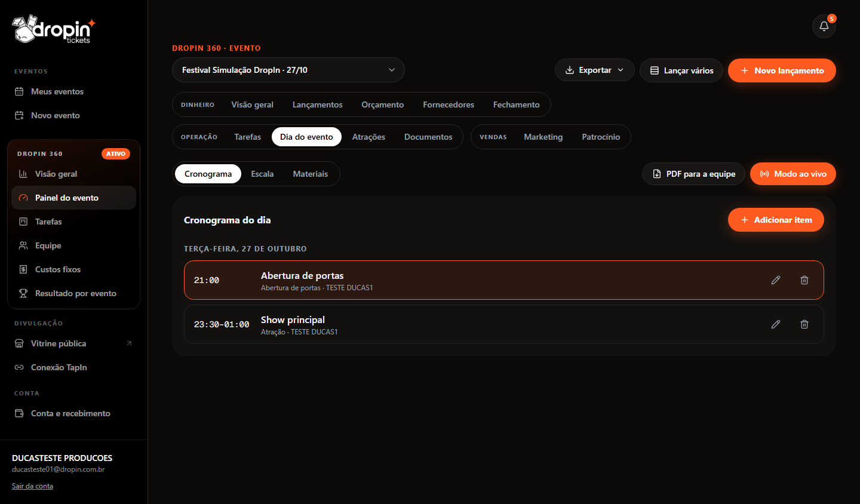Delete the Show principal item

(804, 324)
